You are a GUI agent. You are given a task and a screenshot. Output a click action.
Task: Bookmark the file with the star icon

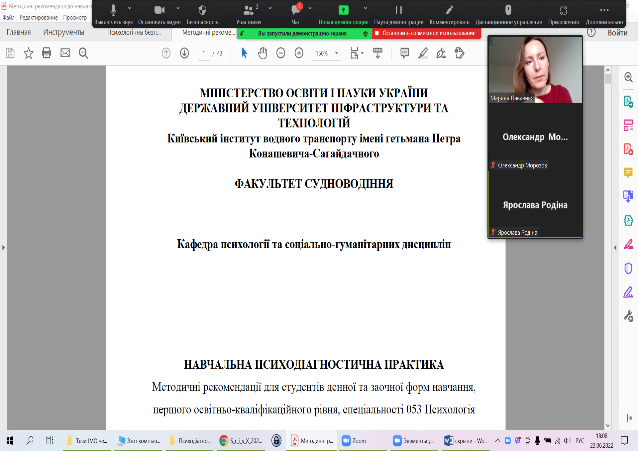coord(27,52)
